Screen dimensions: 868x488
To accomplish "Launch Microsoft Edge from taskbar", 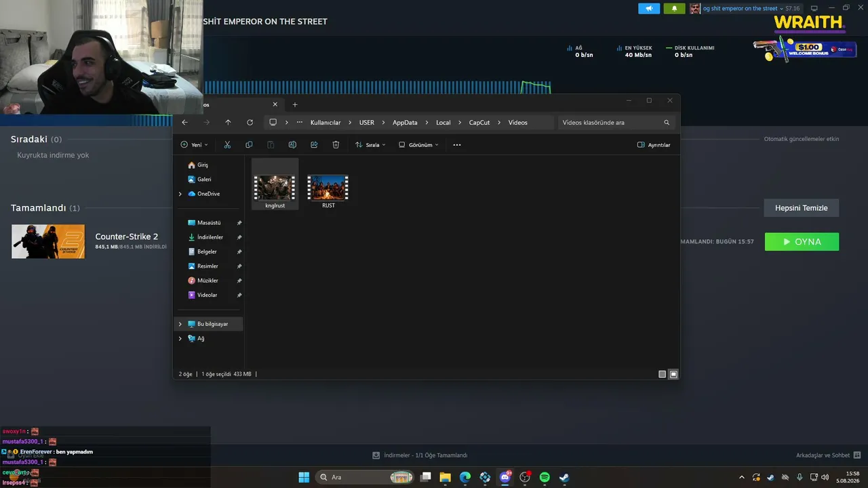I will pos(465,477).
